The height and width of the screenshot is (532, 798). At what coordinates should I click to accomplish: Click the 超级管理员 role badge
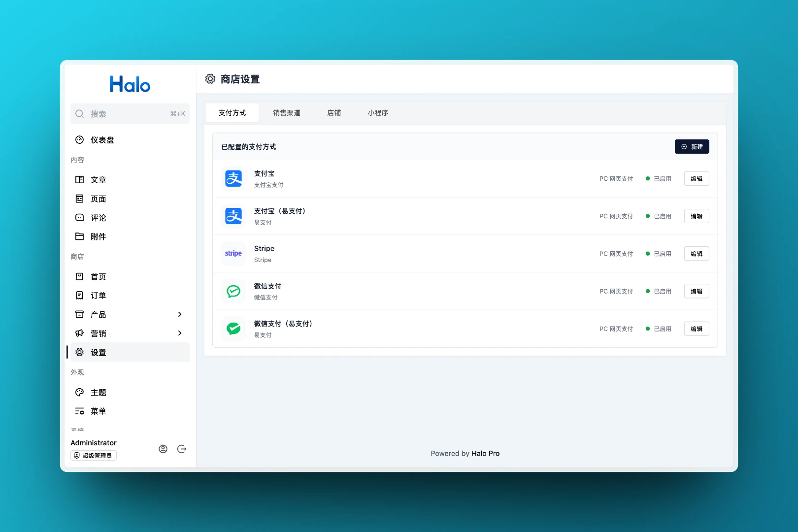coord(94,456)
